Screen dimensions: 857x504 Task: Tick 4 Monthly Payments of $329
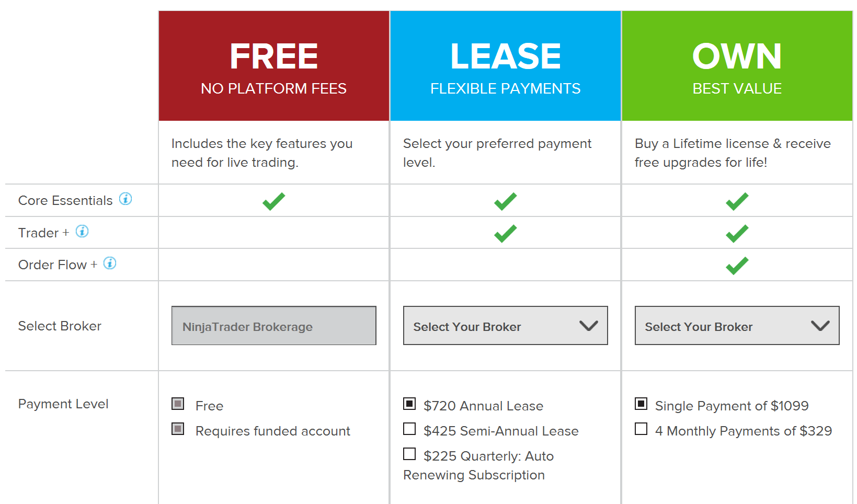pos(641,429)
